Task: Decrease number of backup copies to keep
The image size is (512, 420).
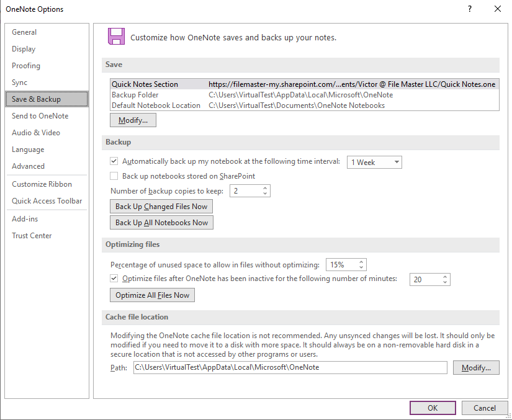Action: [x=265, y=194]
